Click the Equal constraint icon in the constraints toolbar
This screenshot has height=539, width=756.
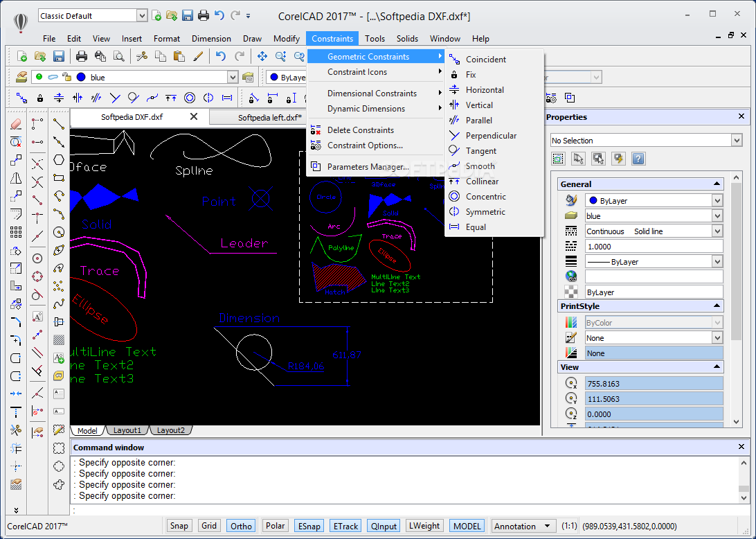click(227, 98)
